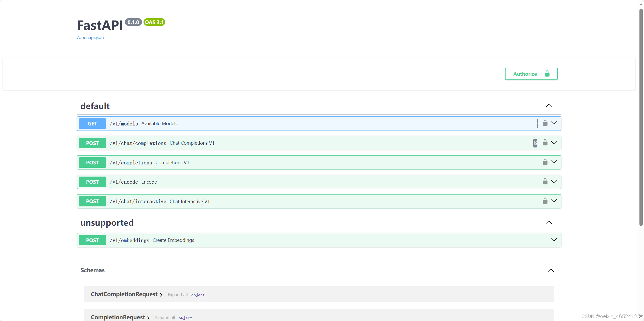This screenshot has height=321, width=644.
Task: Click the Chat Interactive V1 summary text
Action: (189, 201)
